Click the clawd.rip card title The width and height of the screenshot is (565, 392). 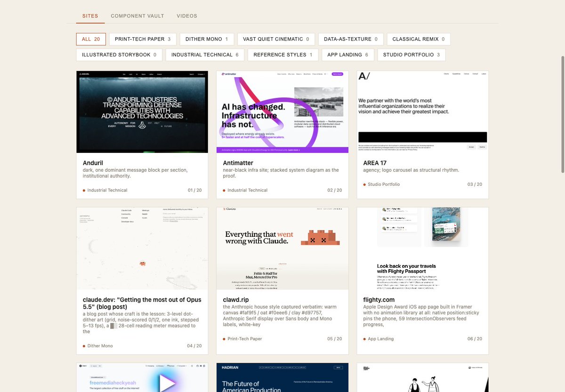(236, 300)
